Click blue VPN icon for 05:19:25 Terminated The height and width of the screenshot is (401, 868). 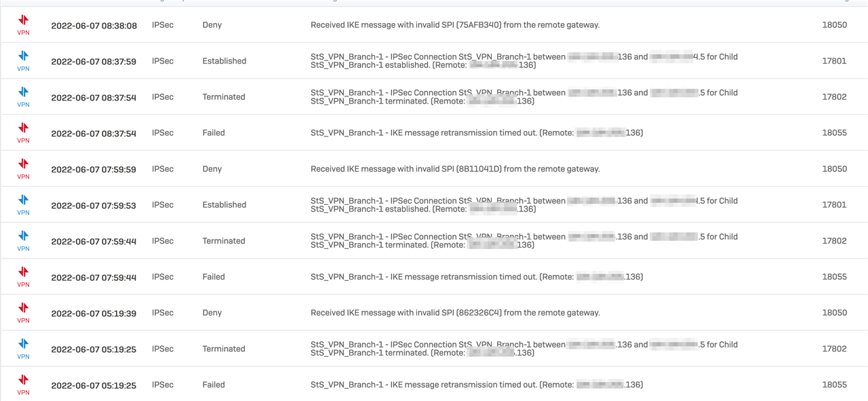[x=24, y=348]
